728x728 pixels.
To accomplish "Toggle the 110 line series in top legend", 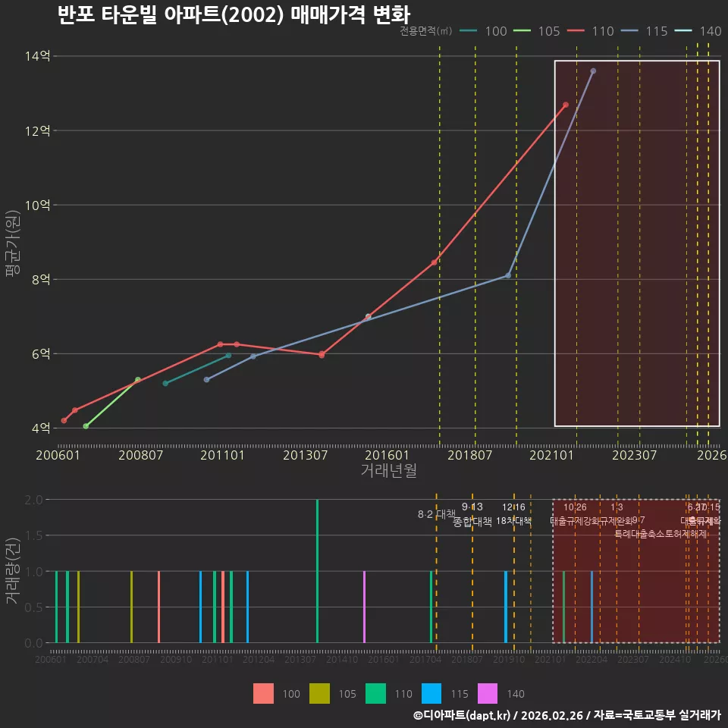I will [x=591, y=31].
